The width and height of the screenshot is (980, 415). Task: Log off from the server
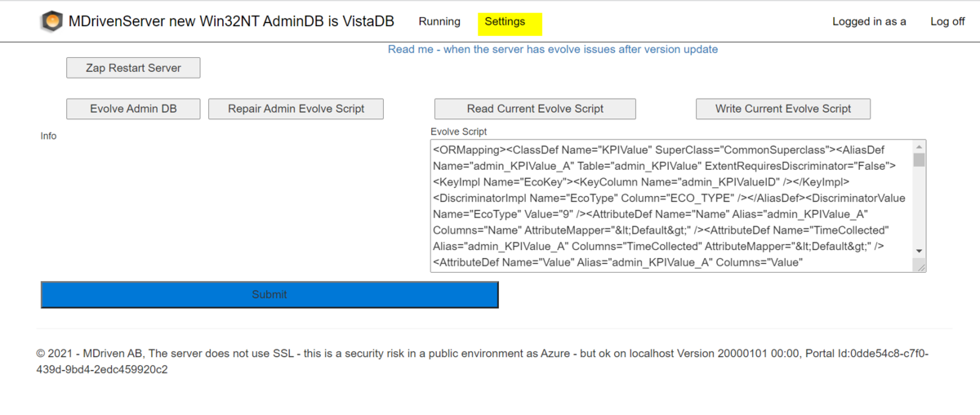[947, 22]
